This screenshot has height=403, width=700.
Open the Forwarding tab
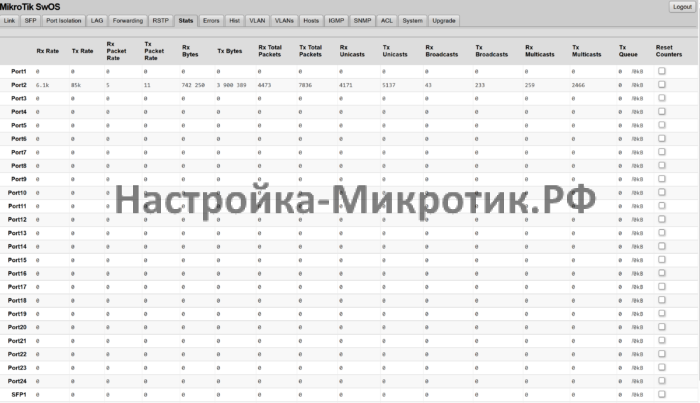128,21
